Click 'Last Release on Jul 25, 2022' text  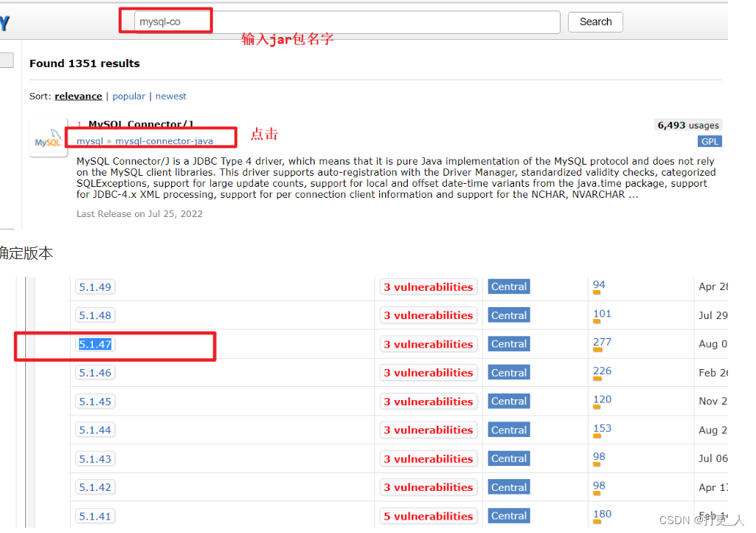coord(139,214)
